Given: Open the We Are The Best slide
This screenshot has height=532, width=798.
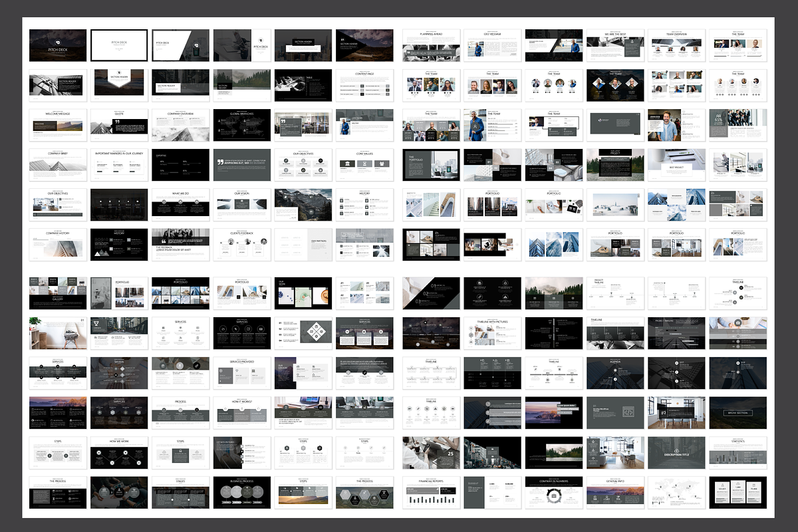Looking at the screenshot, I should tap(615, 45).
